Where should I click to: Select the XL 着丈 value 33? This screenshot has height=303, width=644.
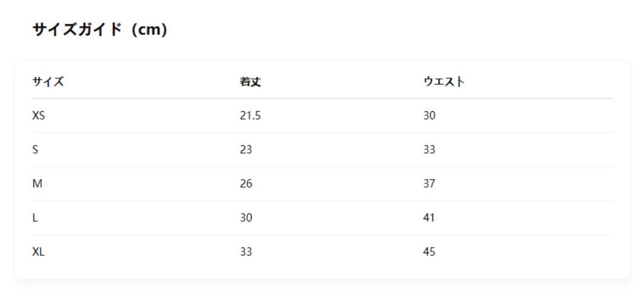(246, 251)
